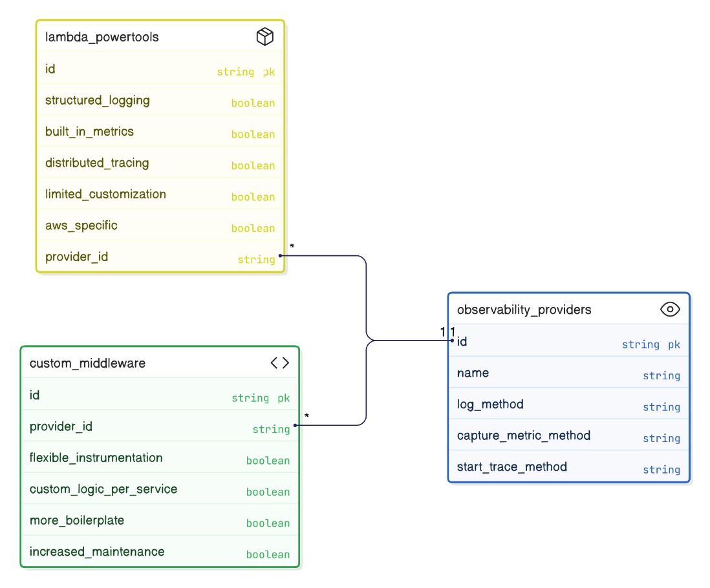Viewport: 710px width, 588px height.
Task: Click provider_id in custom_middleware table
Action: click(x=160, y=426)
